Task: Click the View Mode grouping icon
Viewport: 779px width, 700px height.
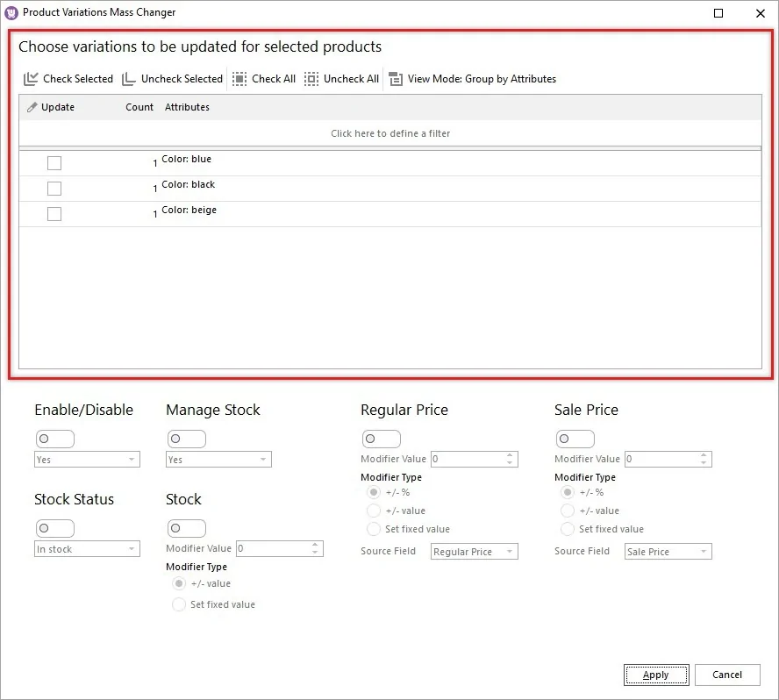Action: point(396,78)
